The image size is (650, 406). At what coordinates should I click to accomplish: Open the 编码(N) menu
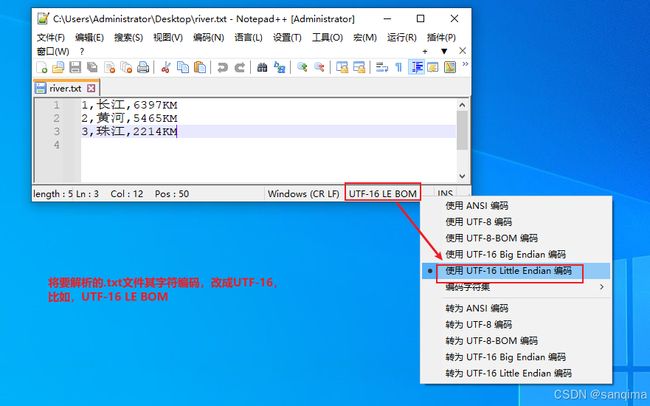209,38
